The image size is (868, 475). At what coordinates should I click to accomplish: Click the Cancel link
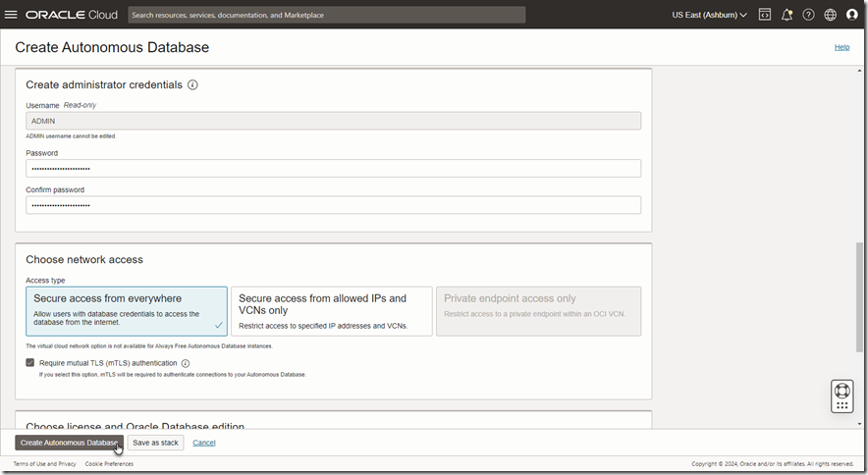tap(204, 443)
